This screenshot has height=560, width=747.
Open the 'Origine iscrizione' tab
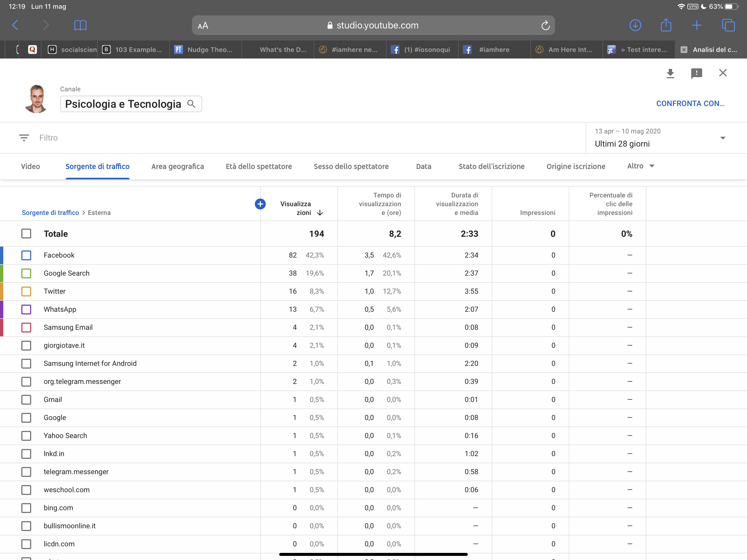point(576,167)
